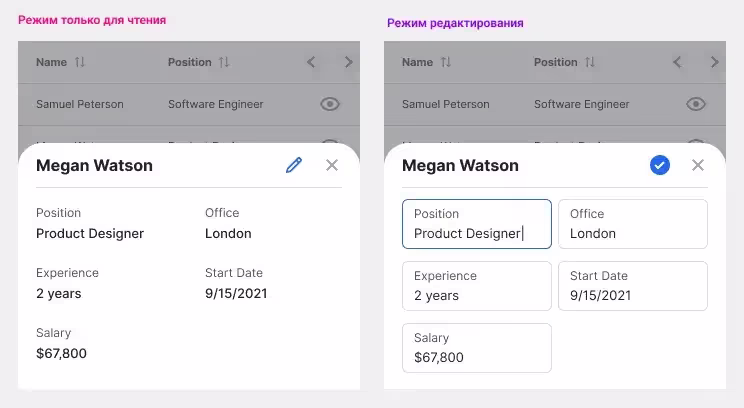Screen dimensions: 744x408
Task: Click the Position field containing Product Designer
Action: click(x=476, y=224)
